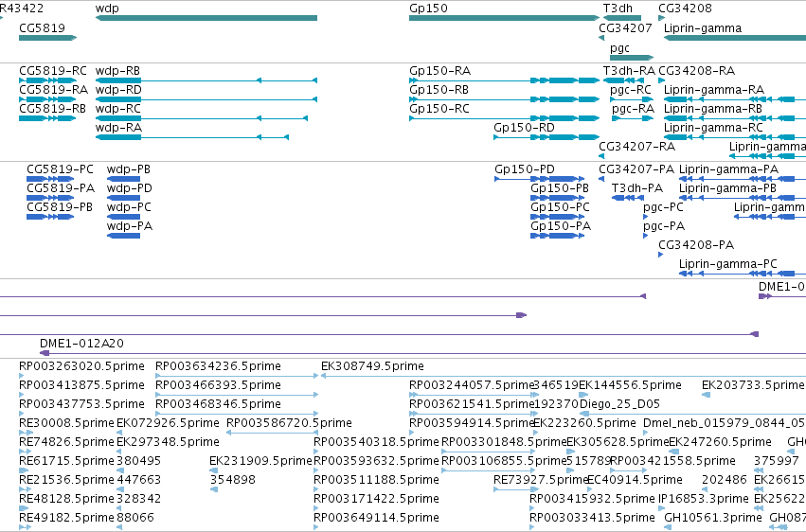Click EST EK308749.5prime label
The width and height of the screenshot is (806, 532).
[x=372, y=366]
